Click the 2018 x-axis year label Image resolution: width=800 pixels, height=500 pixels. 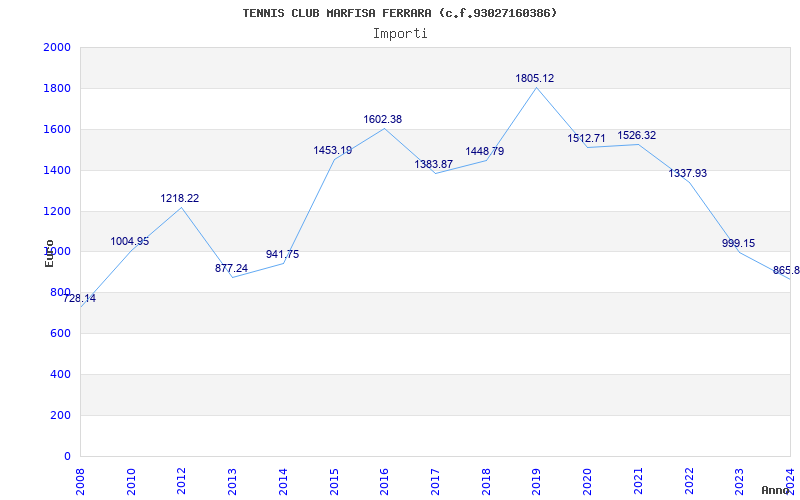[x=486, y=481]
